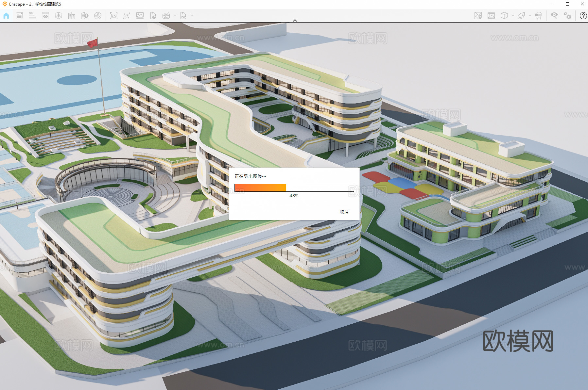
Task: Click the EXE standalone export icon
Action: coord(183,16)
